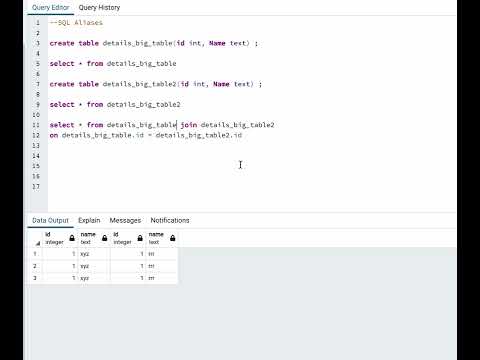Click the lock icon on the first id column
Viewport: 480px width, 360px height.
click(x=72, y=238)
